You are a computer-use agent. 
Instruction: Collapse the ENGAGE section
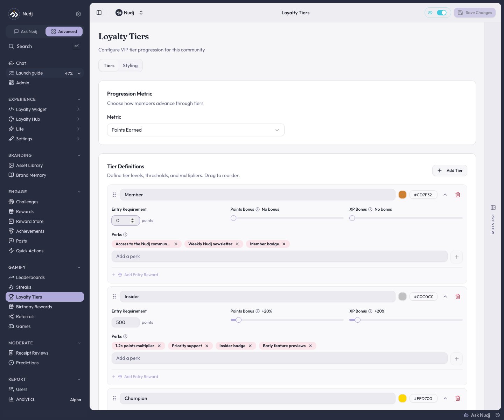pyautogui.click(x=79, y=192)
